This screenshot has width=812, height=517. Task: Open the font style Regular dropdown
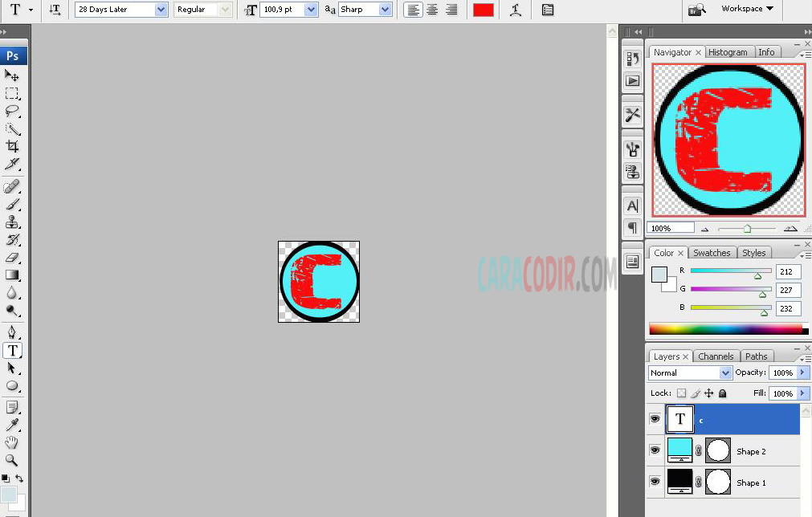click(x=225, y=10)
